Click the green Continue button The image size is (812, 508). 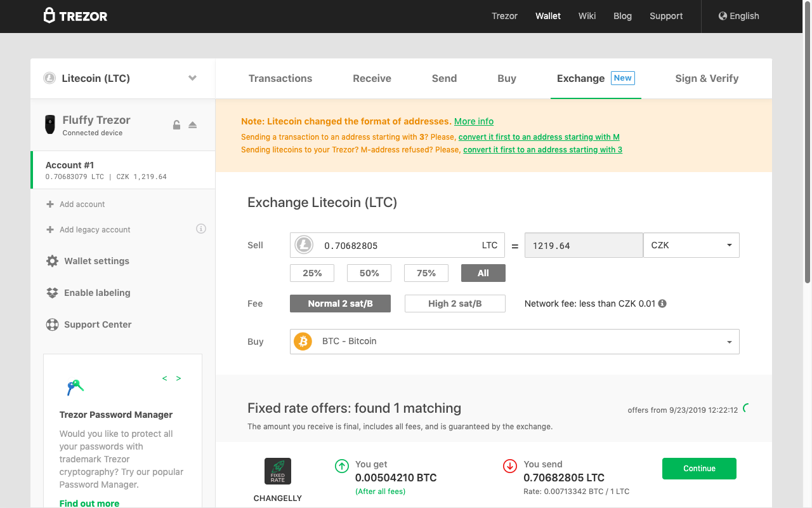(699, 469)
